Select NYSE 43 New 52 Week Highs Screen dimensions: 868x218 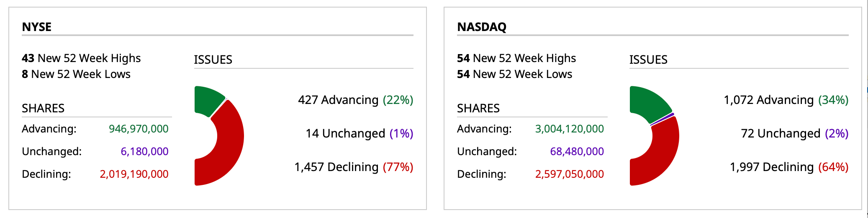[x=81, y=58]
